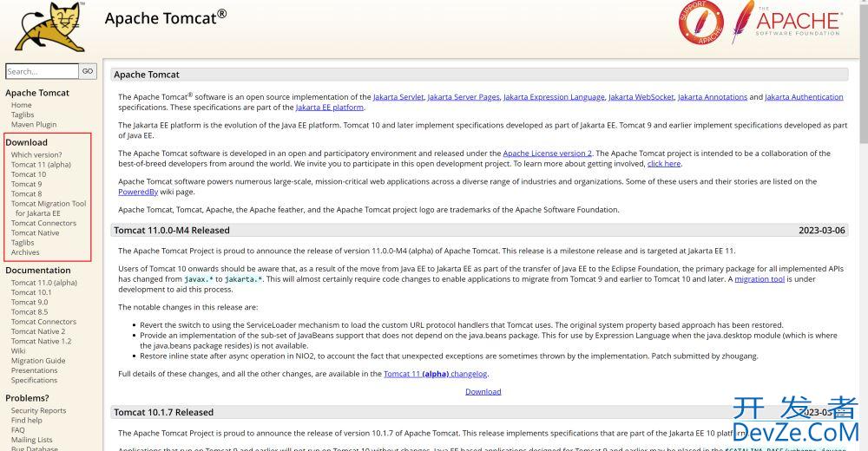Open Tomcat 11 (alpha) download page
Screen dimensions: 868x451
(x=41, y=164)
